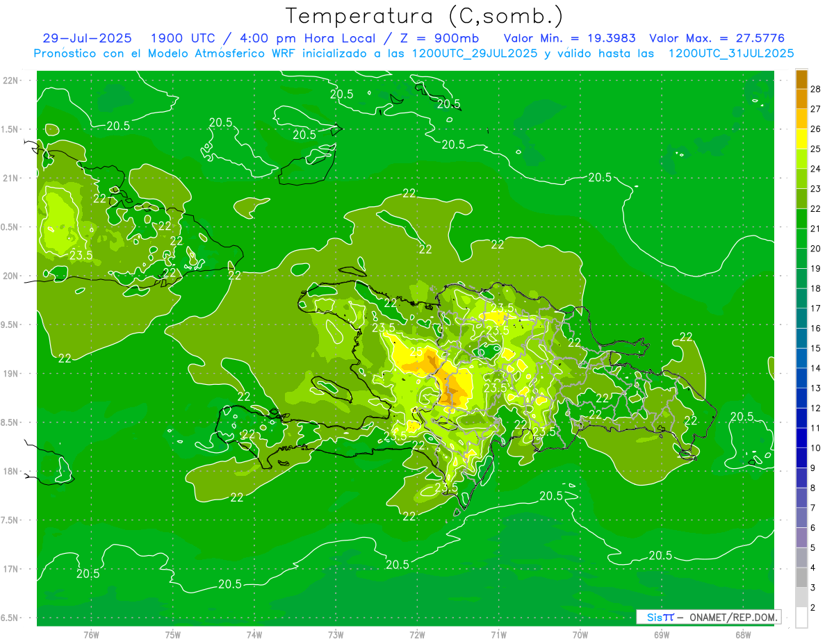Click the longitude axis label "73W"
The image size is (834, 644).
click(336, 635)
